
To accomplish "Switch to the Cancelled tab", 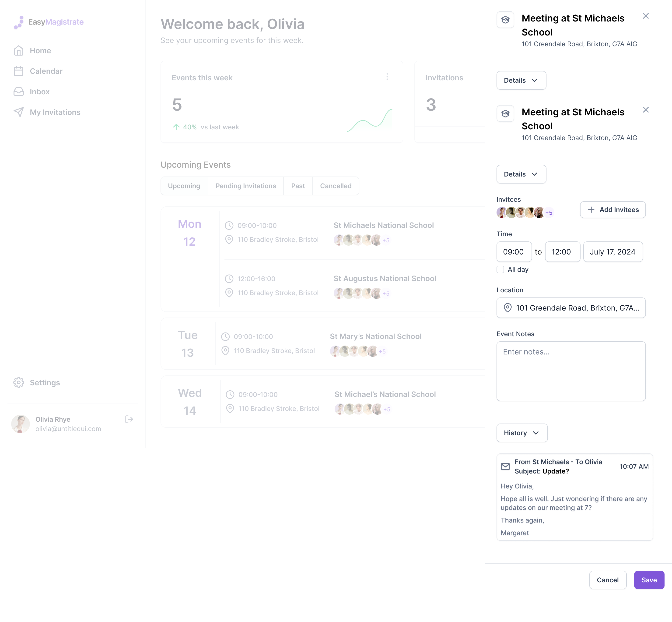I will [x=336, y=186].
